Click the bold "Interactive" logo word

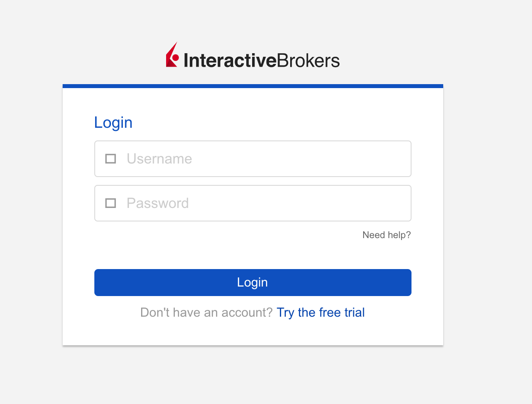pos(230,61)
